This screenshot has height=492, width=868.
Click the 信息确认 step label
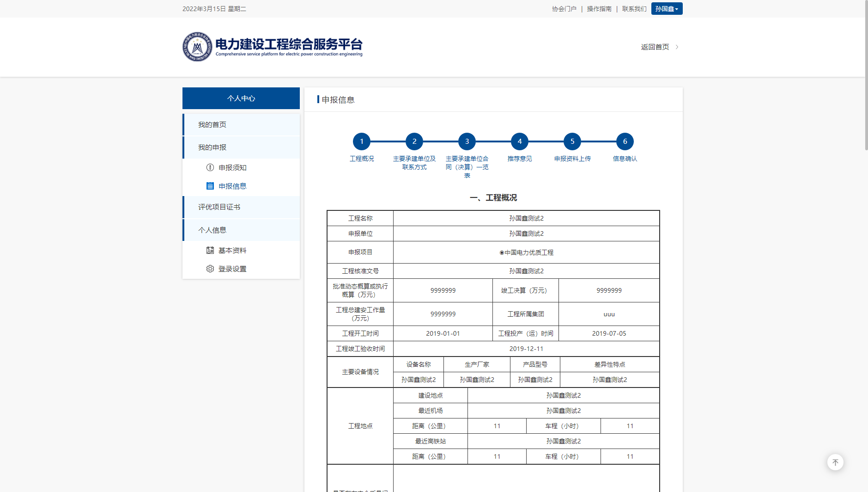[625, 159]
